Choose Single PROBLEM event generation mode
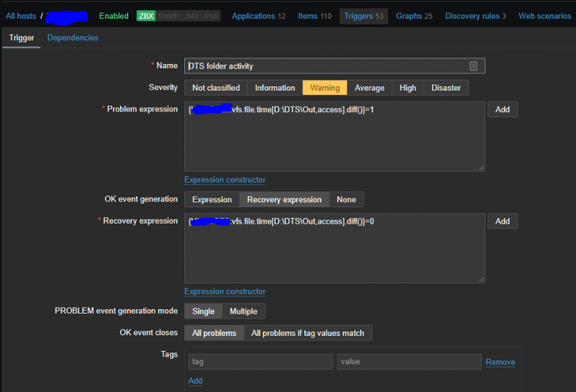 pos(204,311)
